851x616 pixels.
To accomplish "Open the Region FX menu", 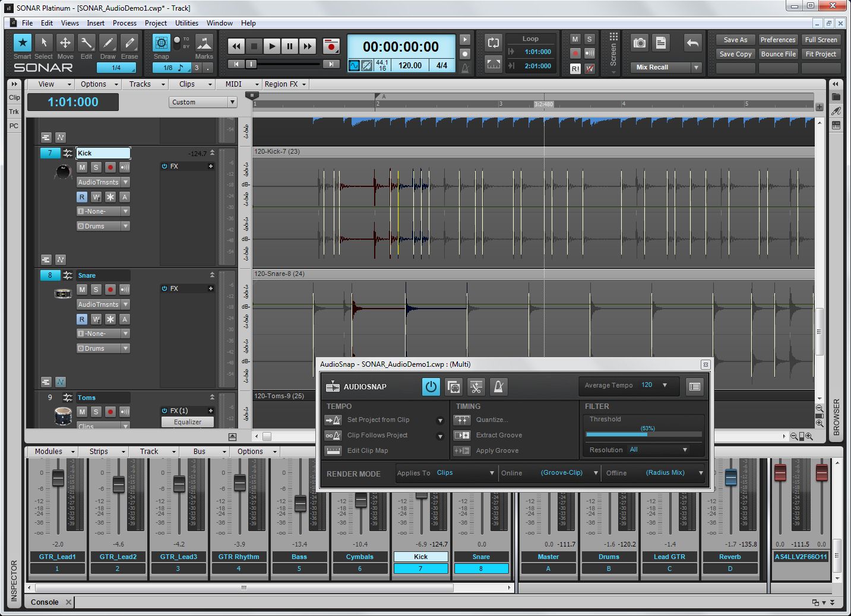I will point(285,84).
